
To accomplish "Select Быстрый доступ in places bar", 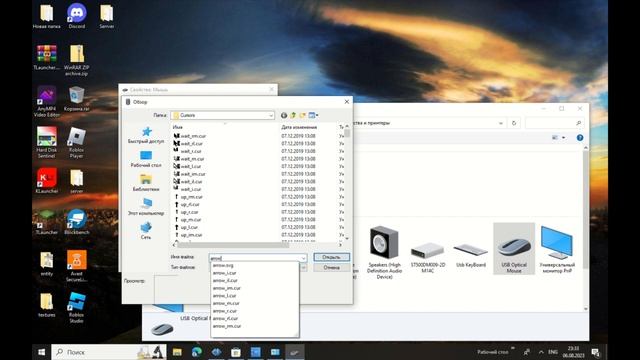I will [x=146, y=135].
